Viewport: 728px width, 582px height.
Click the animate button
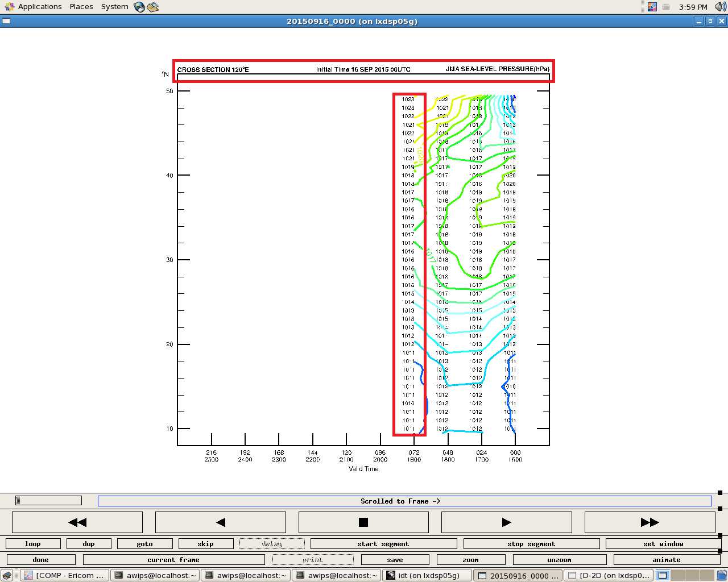click(667, 560)
